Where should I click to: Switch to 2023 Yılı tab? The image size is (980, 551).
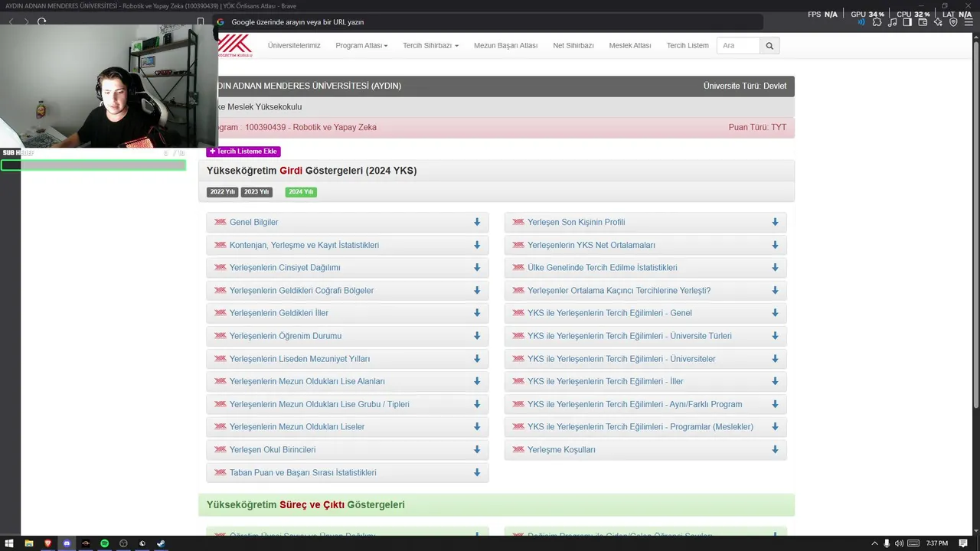256,192
